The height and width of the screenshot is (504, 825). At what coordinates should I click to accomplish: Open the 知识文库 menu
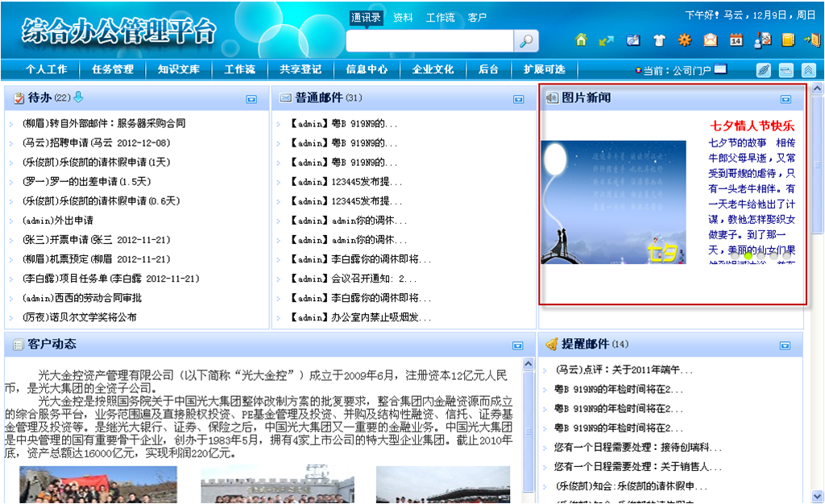[x=179, y=69]
